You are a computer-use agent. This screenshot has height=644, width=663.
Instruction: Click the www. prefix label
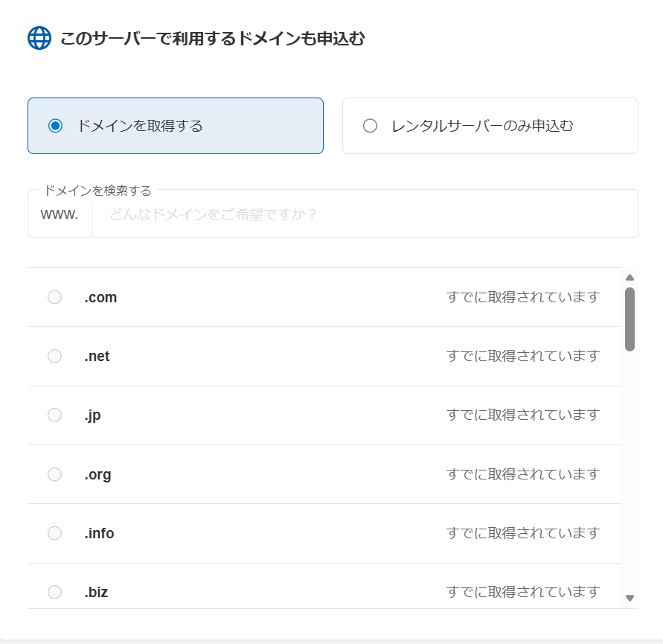pyautogui.click(x=59, y=214)
